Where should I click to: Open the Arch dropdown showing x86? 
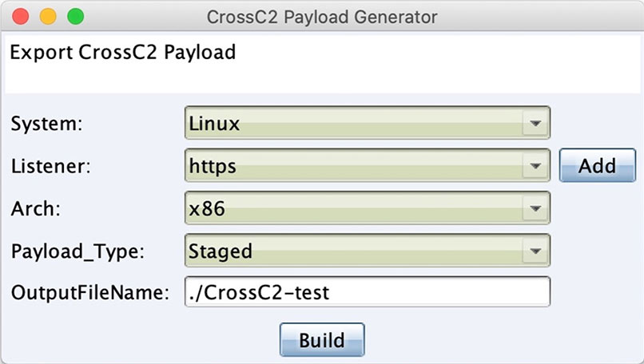[368, 208]
